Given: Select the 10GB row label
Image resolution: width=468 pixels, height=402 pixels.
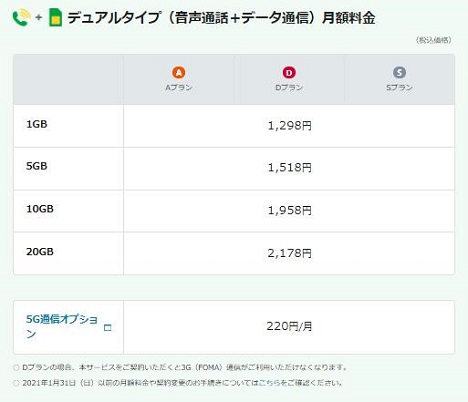Looking at the screenshot, I should (x=40, y=209).
